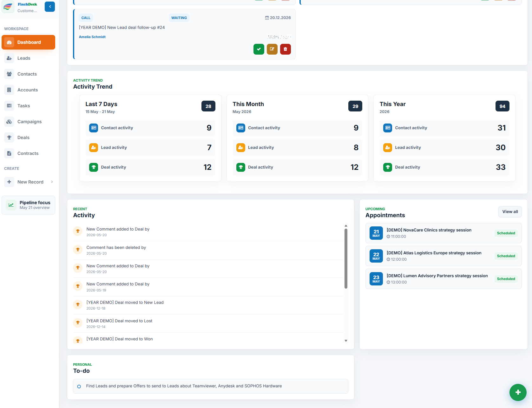Delete the follow-up #24 call task
532x408 pixels.
tap(286, 49)
